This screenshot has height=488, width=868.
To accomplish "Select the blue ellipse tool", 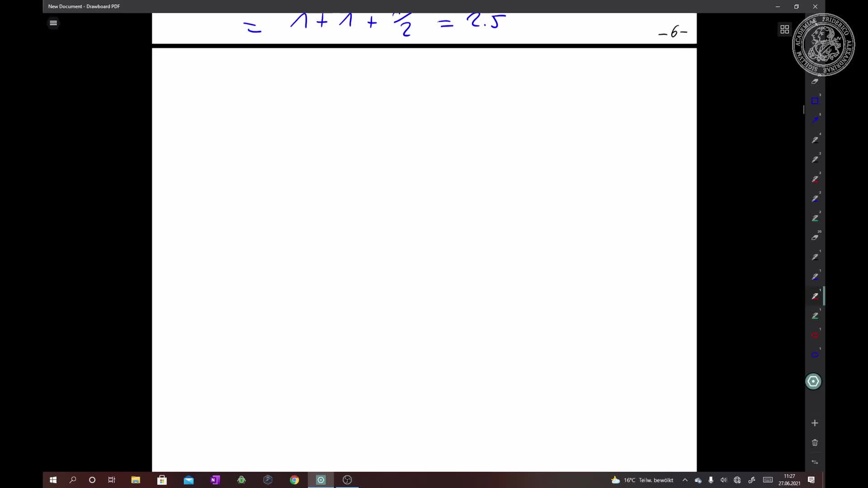I will pos(815,354).
